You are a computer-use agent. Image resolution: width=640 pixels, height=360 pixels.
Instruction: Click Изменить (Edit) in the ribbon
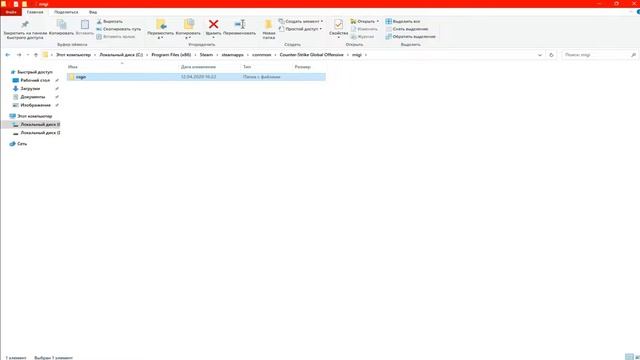coord(364,29)
